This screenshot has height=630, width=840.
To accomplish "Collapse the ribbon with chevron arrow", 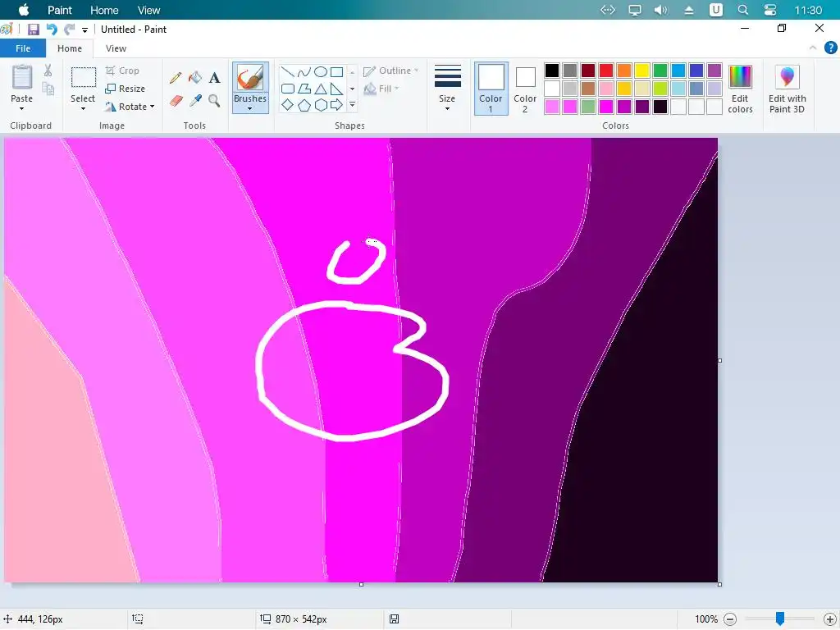I will coord(813,48).
